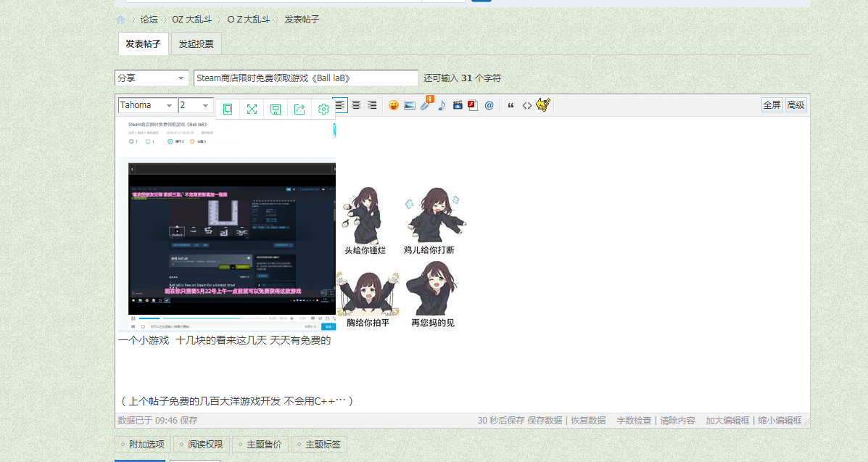Click the post title input field

coord(305,78)
